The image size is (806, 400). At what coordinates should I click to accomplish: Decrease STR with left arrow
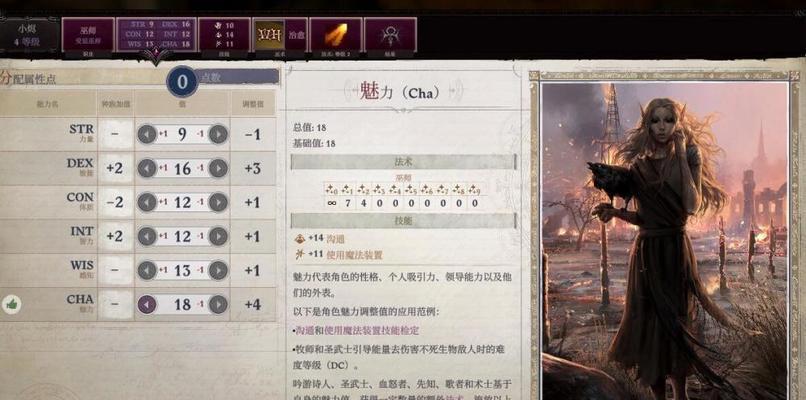coord(147,134)
